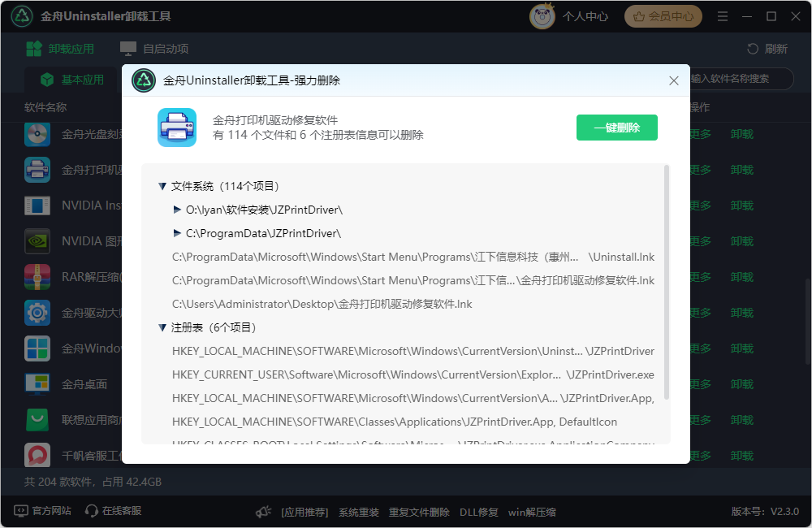Click the panda avatar icon

(542, 16)
